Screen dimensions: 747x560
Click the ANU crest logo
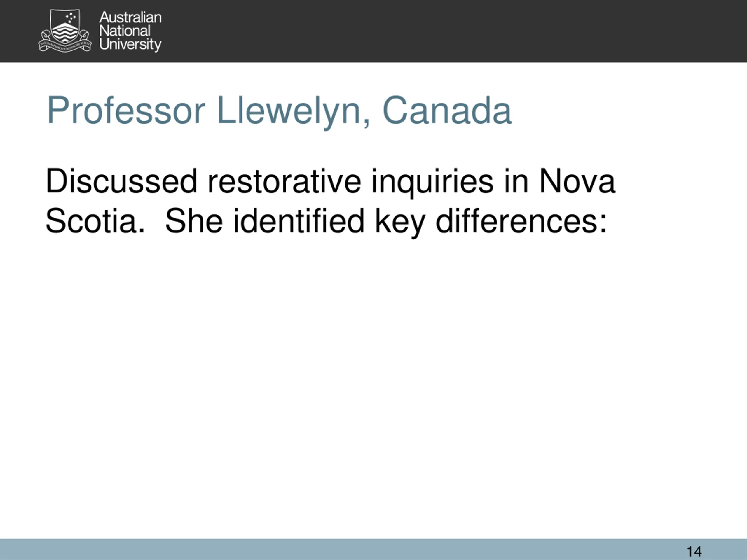coord(65,31)
